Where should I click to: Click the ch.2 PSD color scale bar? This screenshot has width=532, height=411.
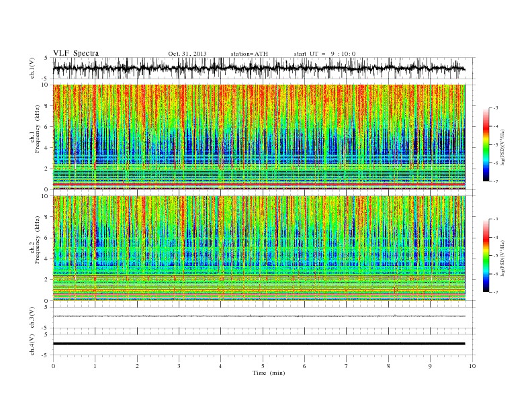click(x=486, y=256)
